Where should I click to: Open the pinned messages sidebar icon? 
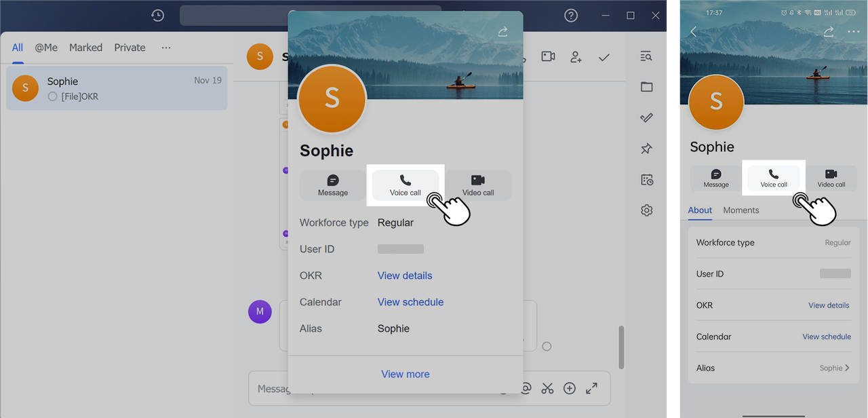pos(646,148)
